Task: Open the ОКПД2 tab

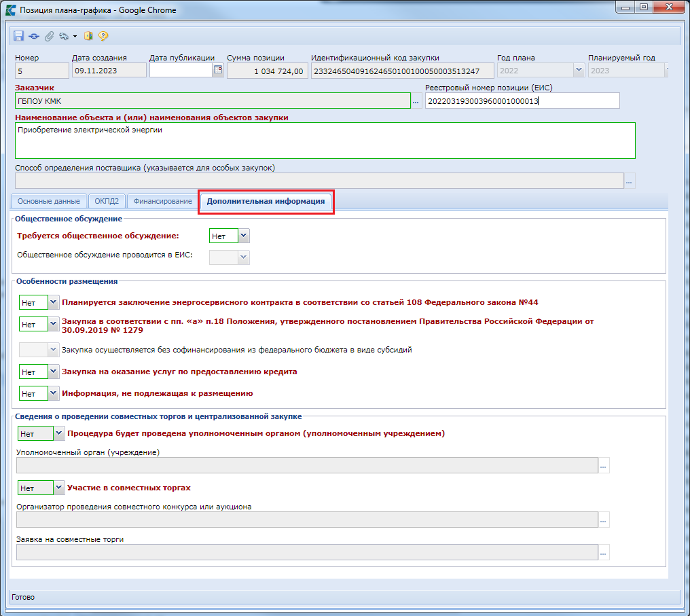Action: pos(107,201)
